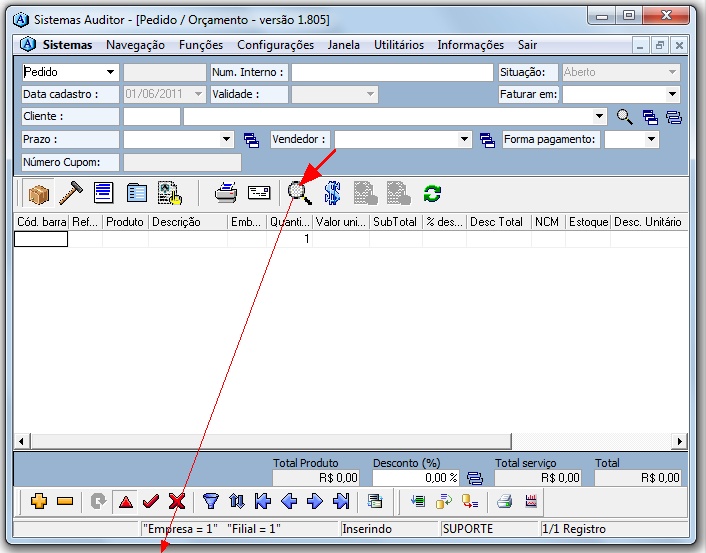
Task: Open the Configurações menu
Action: point(276,45)
